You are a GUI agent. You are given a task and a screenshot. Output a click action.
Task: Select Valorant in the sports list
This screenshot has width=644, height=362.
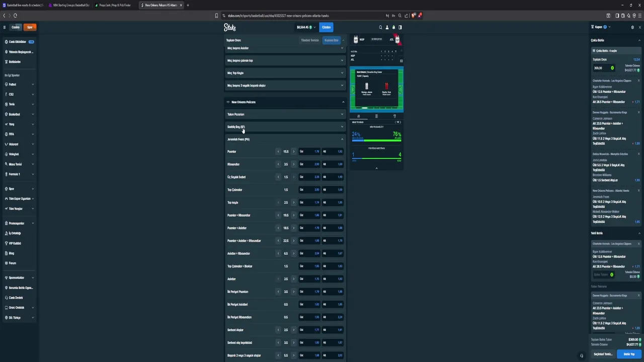pos(19,144)
